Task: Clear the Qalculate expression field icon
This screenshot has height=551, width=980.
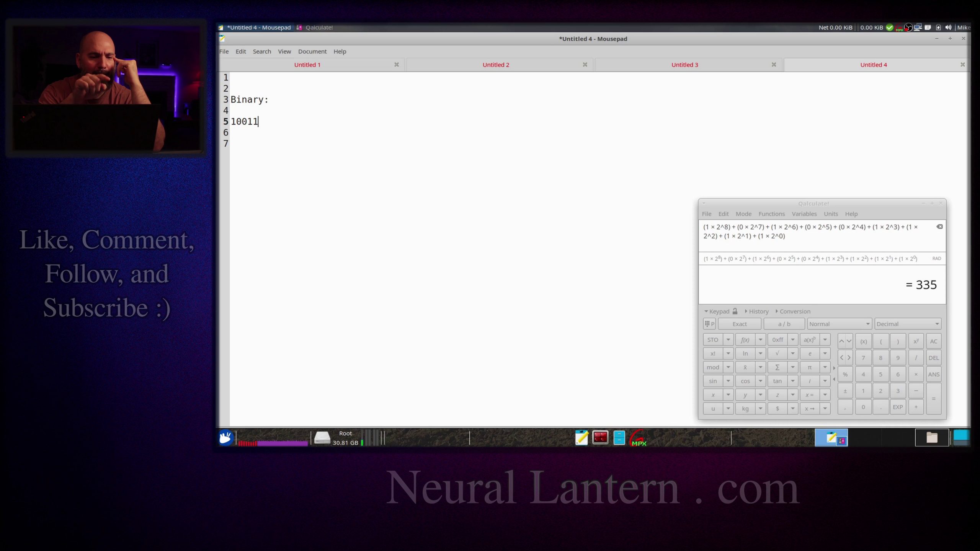Action: point(939,227)
